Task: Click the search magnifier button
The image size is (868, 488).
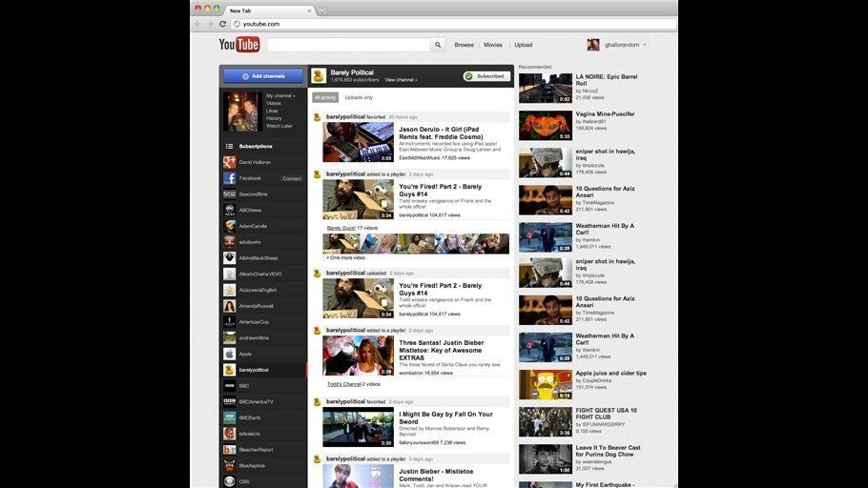Action: [x=438, y=45]
